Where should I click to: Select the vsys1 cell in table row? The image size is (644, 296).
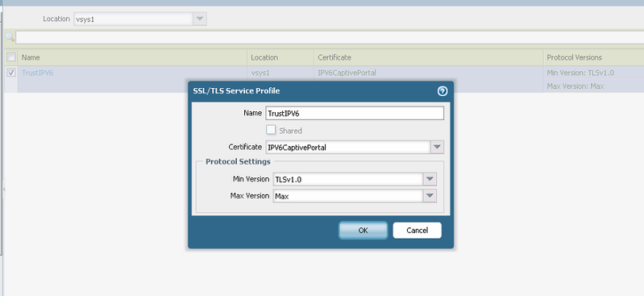click(x=260, y=73)
